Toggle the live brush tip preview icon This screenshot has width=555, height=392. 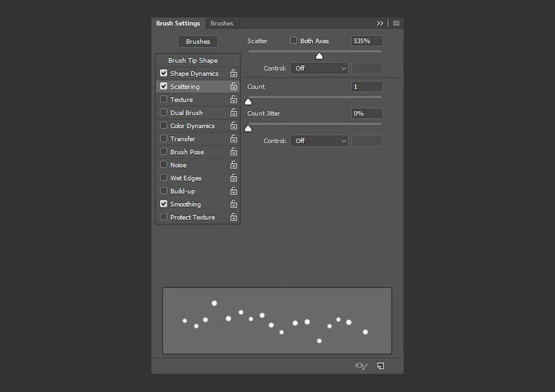[361, 366]
